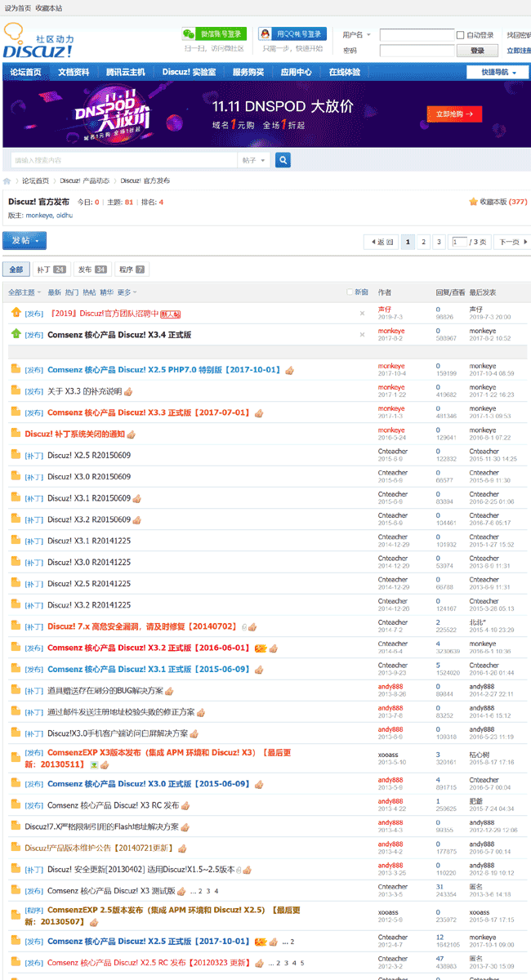Click the folder icon for Discuz! X3.2 R20141225
This screenshot has width=531, height=980.
16,604
